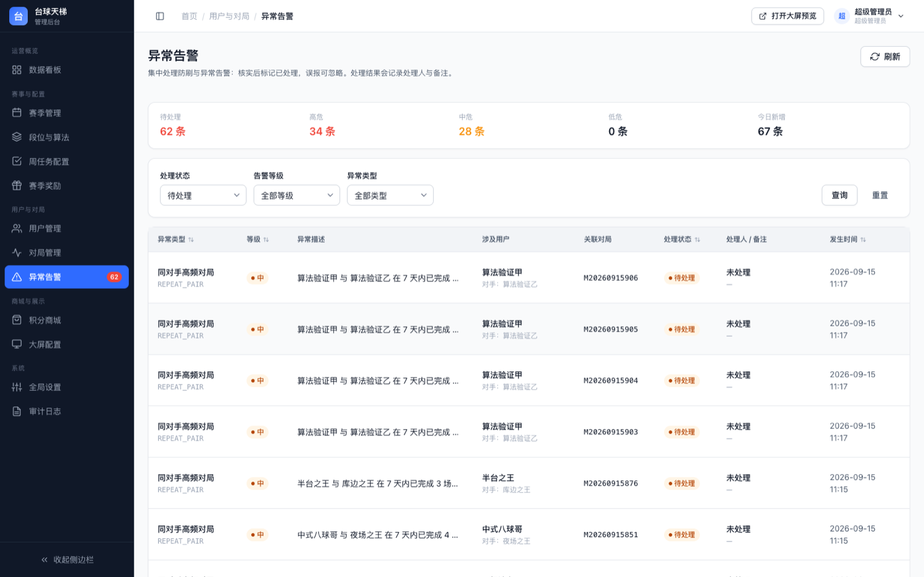Open 异常告警 in the sidebar menu
The image size is (924, 577).
pos(67,277)
